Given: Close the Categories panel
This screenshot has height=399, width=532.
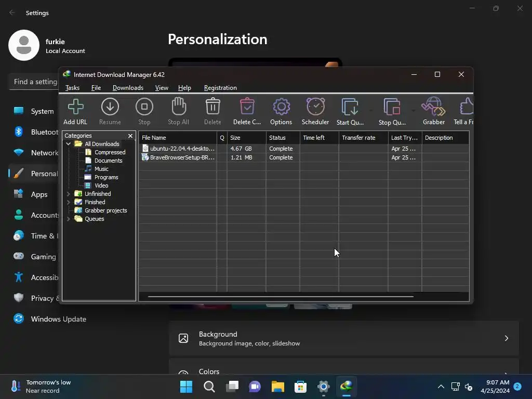Looking at the screenshot, I should tap(130, 136).
